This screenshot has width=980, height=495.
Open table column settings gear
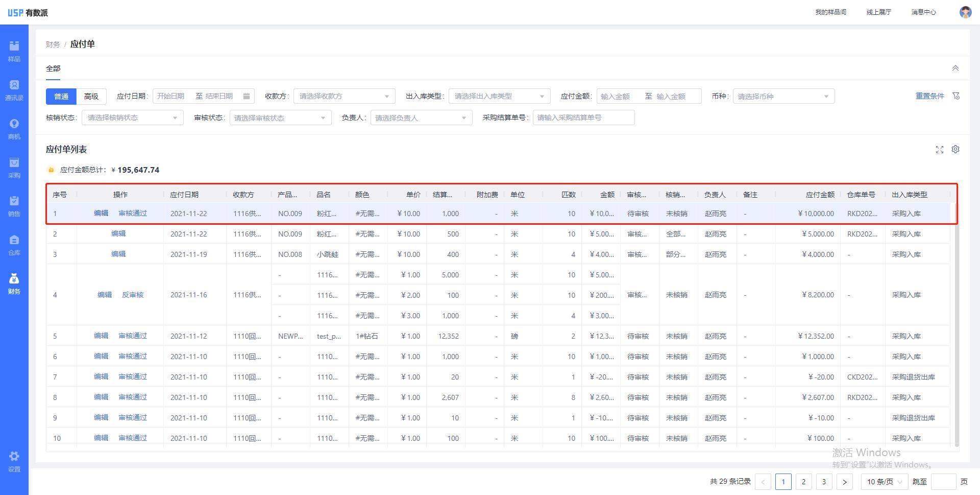955,149
